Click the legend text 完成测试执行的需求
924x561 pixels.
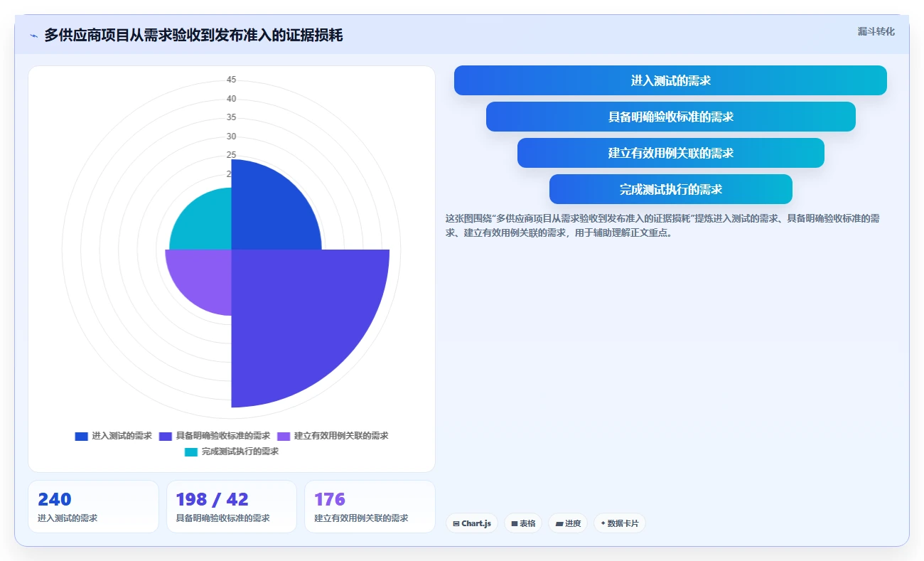pos(240,452)
